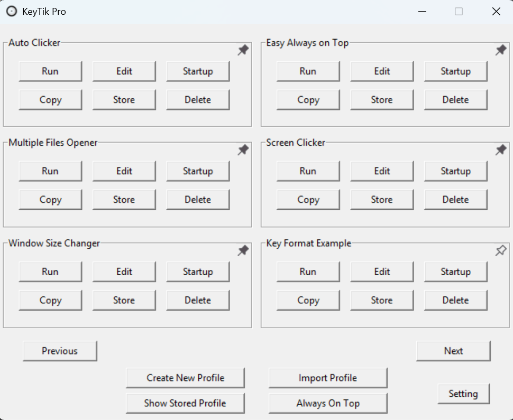Add Window Size Changer to Startup
The width and height of the screenshot is (513, 420).
tap(198, 272)
